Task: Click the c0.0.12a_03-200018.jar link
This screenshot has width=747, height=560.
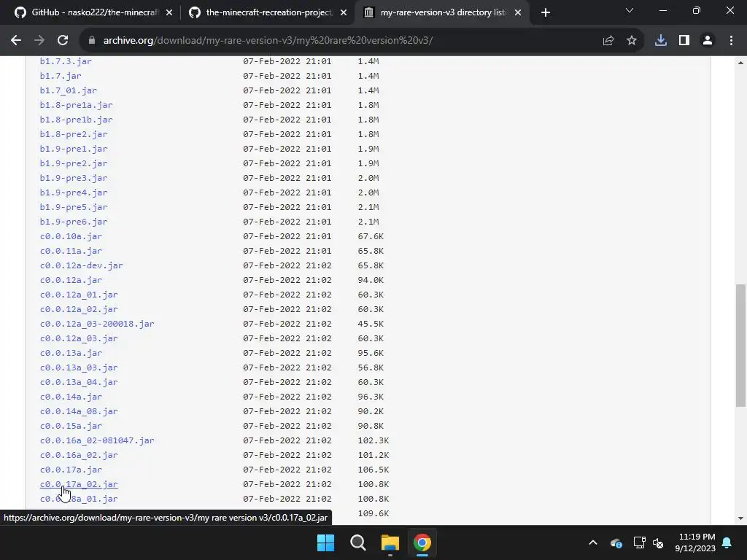Action: [x=97, y=324]
